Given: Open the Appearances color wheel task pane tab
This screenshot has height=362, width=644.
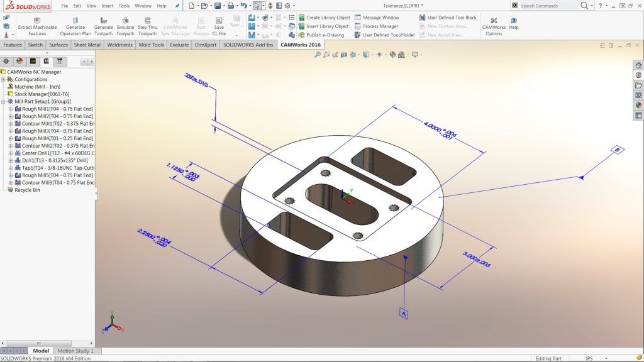Looking at the screenshot, I should coord(638,105).
